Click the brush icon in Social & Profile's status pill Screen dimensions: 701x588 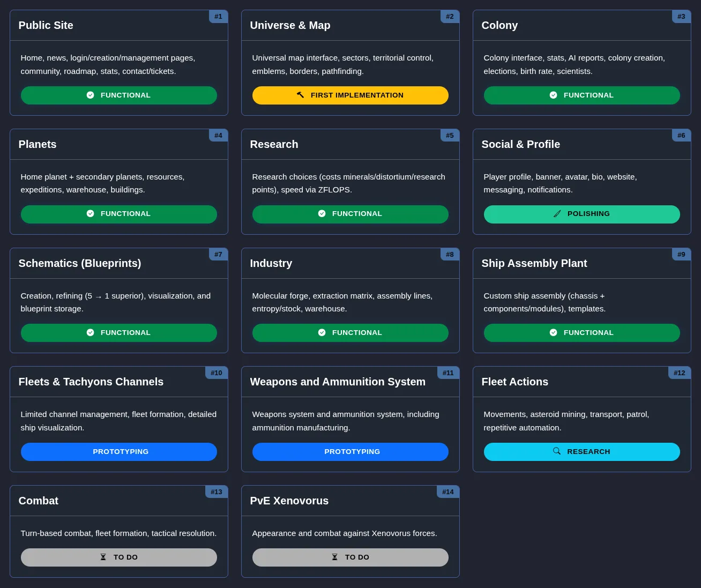pos(557,213)
